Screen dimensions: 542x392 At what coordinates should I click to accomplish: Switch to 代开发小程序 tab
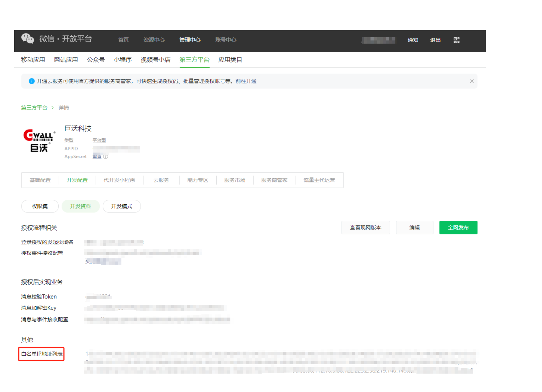tap(119, 180)
